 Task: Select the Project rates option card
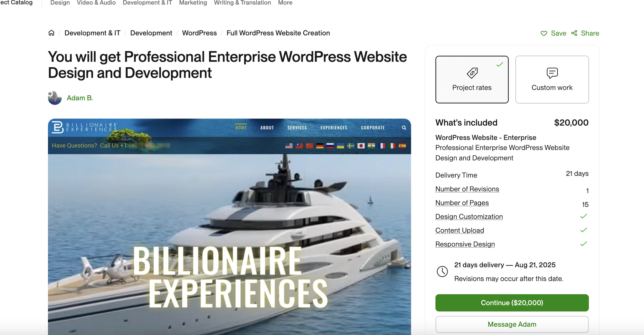click(x=472, y=80)
